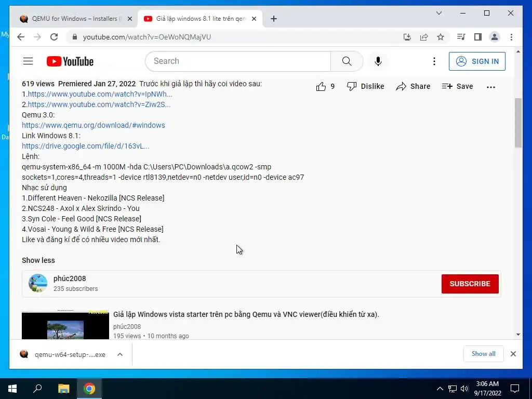
Task: Click the share page icon in address bar
Action: tap(424, 37)
